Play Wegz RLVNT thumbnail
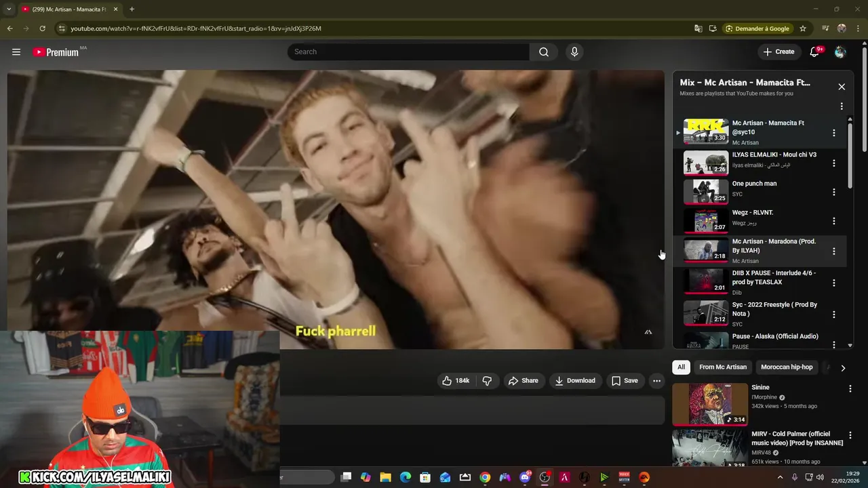This screenshot has height=488, width=868. [x=706, y=221]
